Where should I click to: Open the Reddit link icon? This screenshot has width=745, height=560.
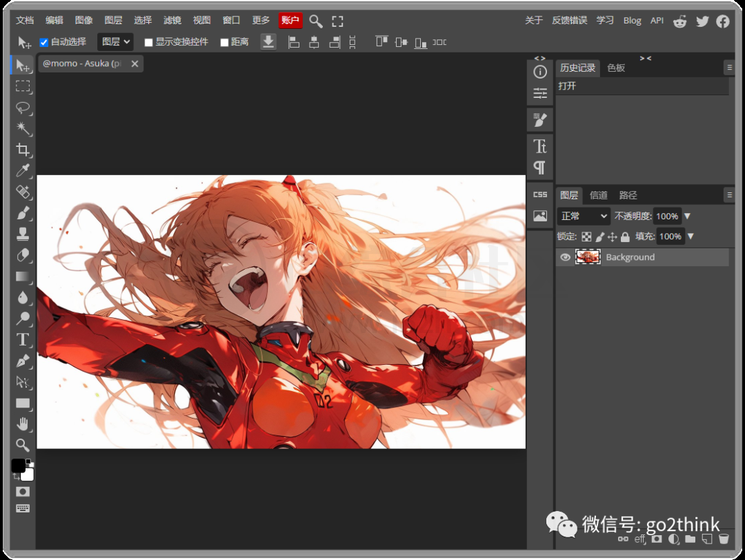[680, 21]
